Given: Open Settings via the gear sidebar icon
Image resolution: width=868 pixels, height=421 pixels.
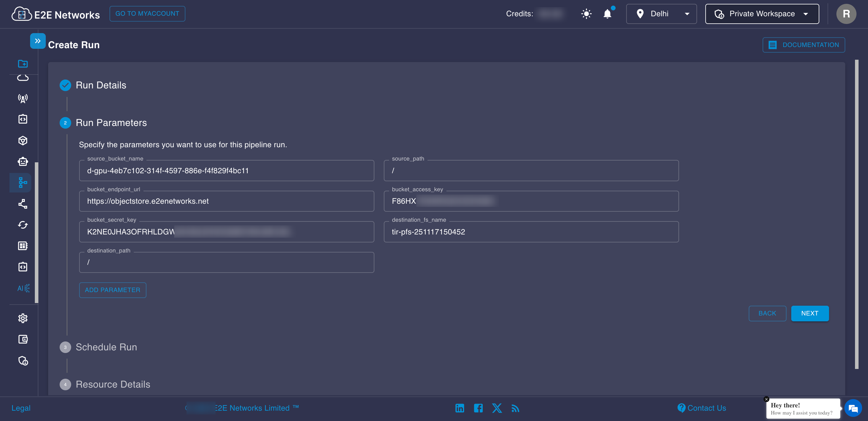Looking at the screenshot, I should [x=22, y=318].
